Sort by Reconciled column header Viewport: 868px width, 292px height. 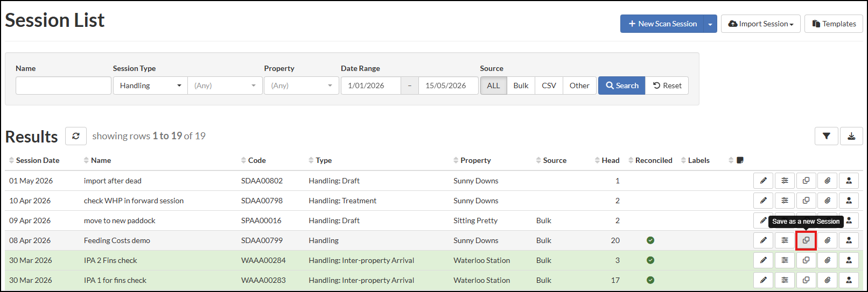point(650,160)
